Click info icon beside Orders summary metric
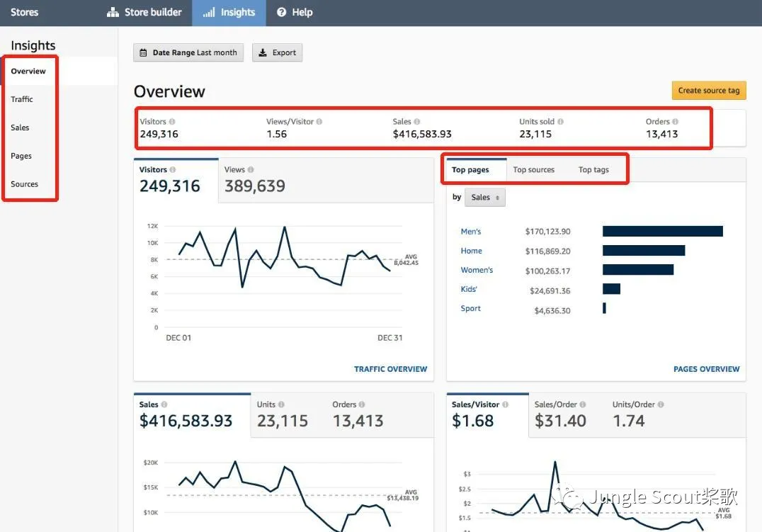 (675, 122)
